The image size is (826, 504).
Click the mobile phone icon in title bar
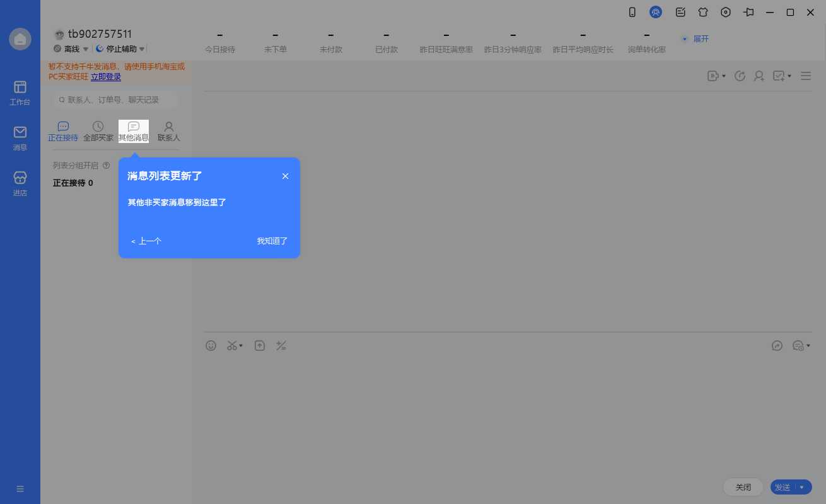[632, 12]
